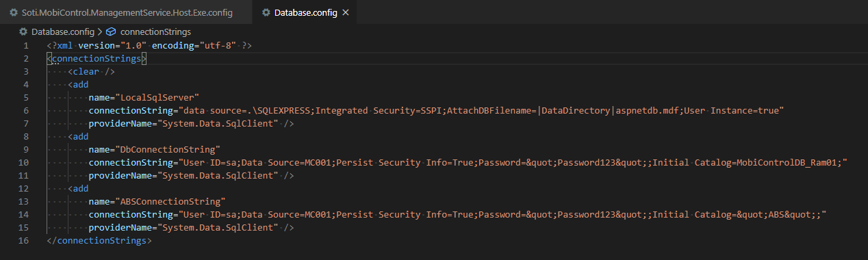This screenshot has height=260, width=868.
Task: Click gear icon on Soti.MobiControl tab
Action: 14,13
